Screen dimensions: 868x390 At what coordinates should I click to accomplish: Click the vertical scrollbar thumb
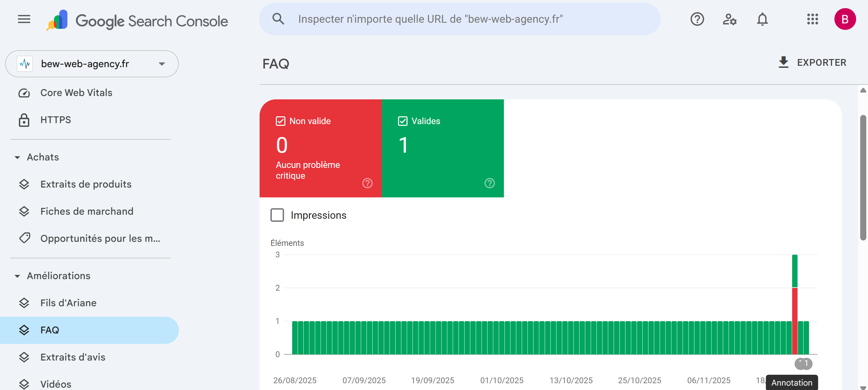click(863, 178)
